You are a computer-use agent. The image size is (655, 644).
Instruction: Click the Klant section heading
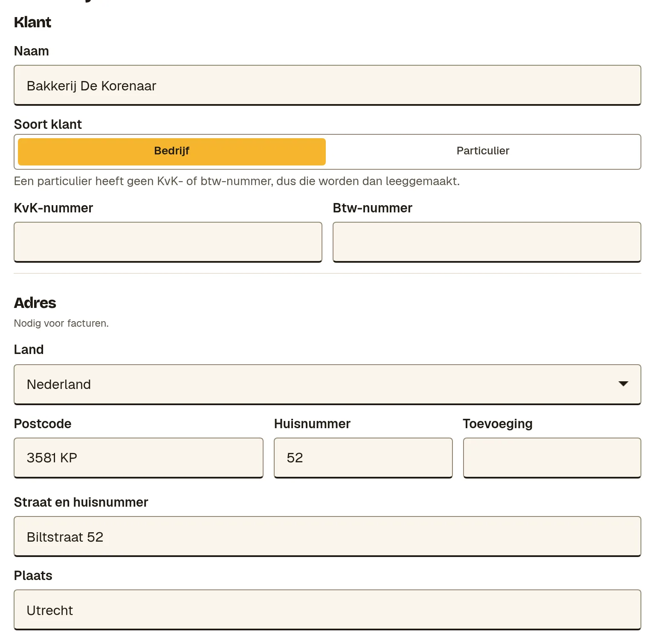pyautogui.click(x=32, y=22)
